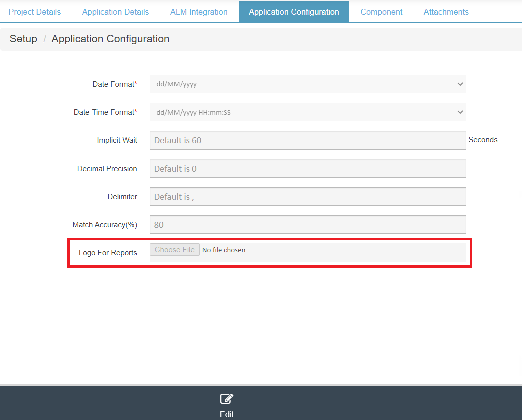Image resolution: width=522 pixels, height=420 pixels.
Task: Click the Edit label in bottom bar
Action: tap(226, 414)
